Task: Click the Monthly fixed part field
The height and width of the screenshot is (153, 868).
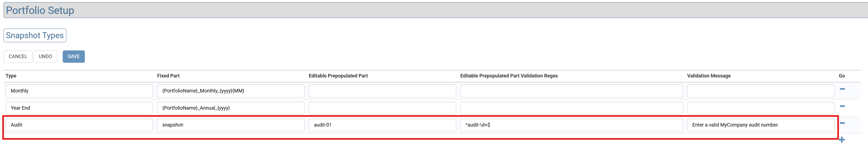Action: [230, 91]
